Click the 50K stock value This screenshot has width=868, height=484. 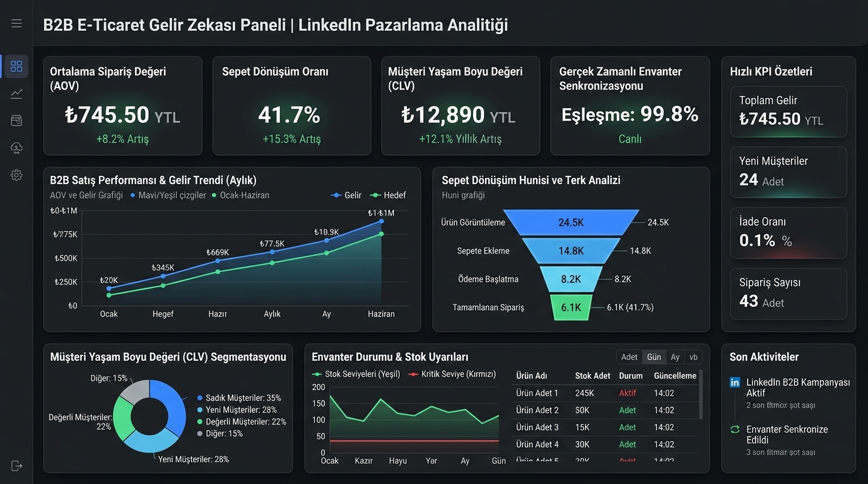pyautogui.click(x=582, y=410)
